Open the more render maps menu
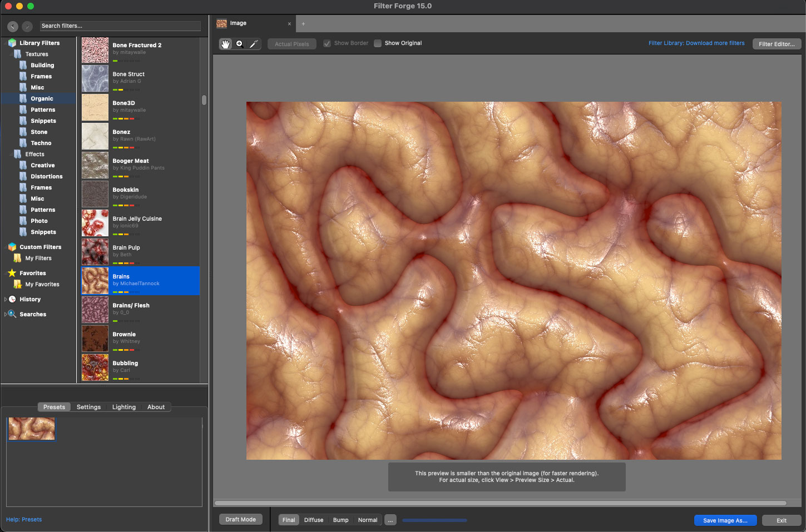 pos(390,520)
